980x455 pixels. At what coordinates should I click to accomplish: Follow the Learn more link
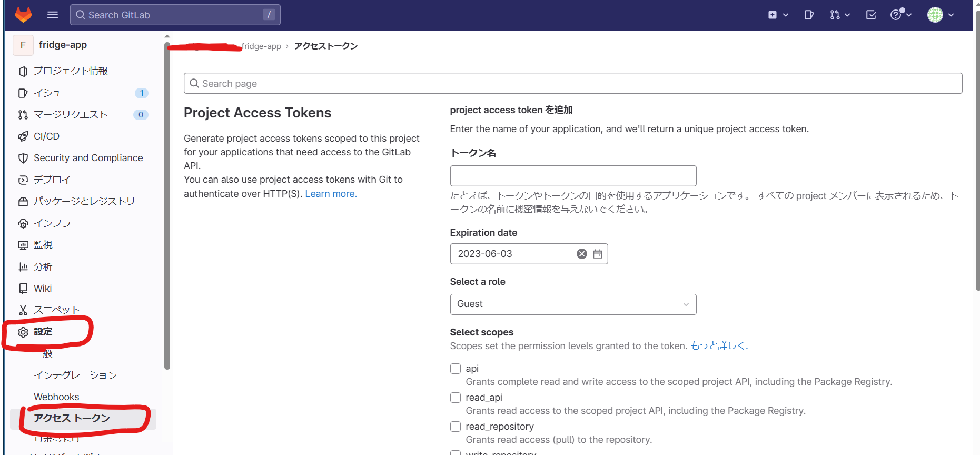[x=331, y=194]
